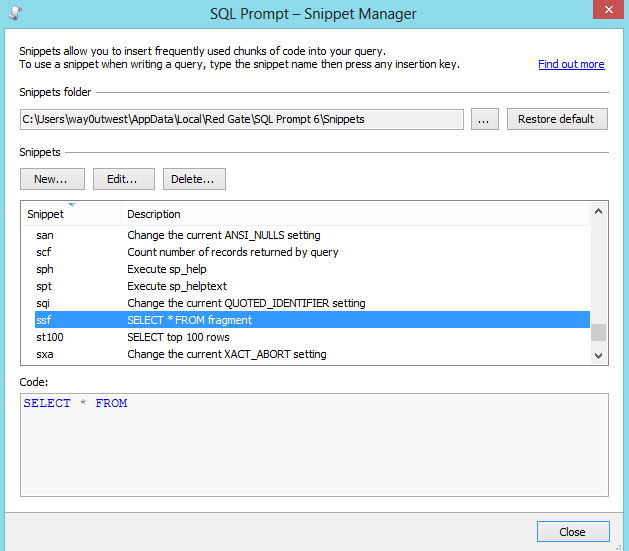629x551 pixels.
Task: Click the SQL Prompt title bar icon
Action: point(13,12)
